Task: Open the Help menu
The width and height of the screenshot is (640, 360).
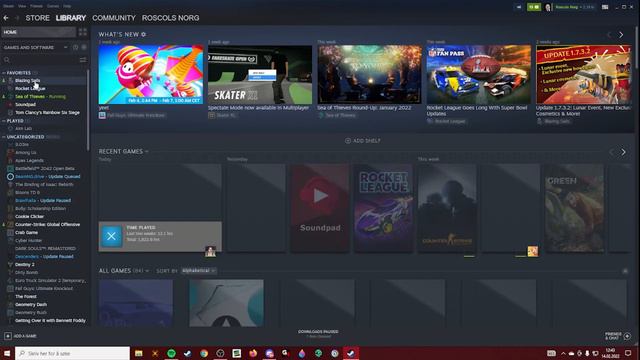Action: click(x=67, y=6)
